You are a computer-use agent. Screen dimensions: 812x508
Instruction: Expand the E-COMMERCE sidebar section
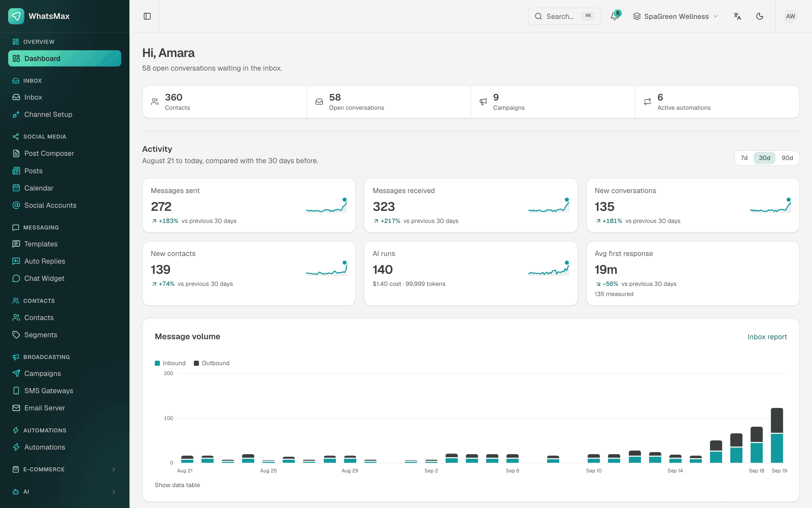pos(64,469)
